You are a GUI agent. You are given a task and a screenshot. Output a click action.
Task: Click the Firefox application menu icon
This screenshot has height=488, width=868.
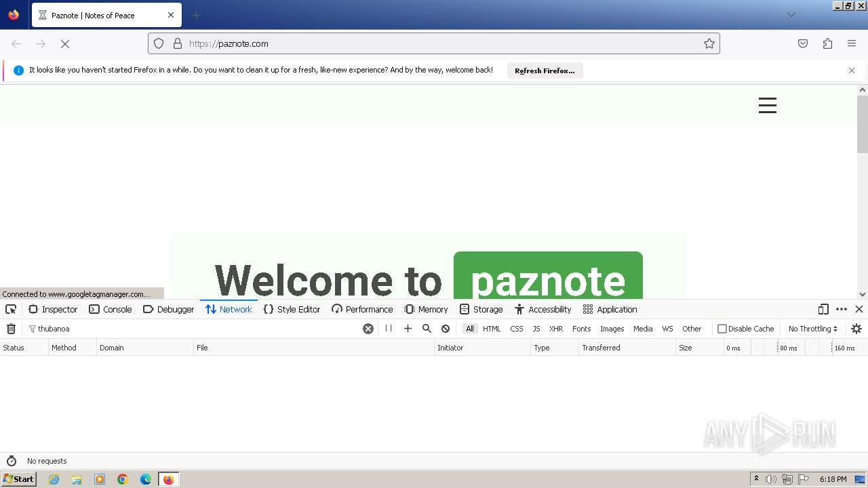[852, 43]
